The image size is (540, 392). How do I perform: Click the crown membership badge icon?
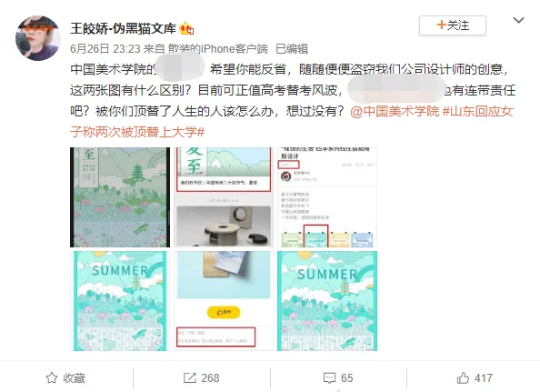tap(186, 28)
